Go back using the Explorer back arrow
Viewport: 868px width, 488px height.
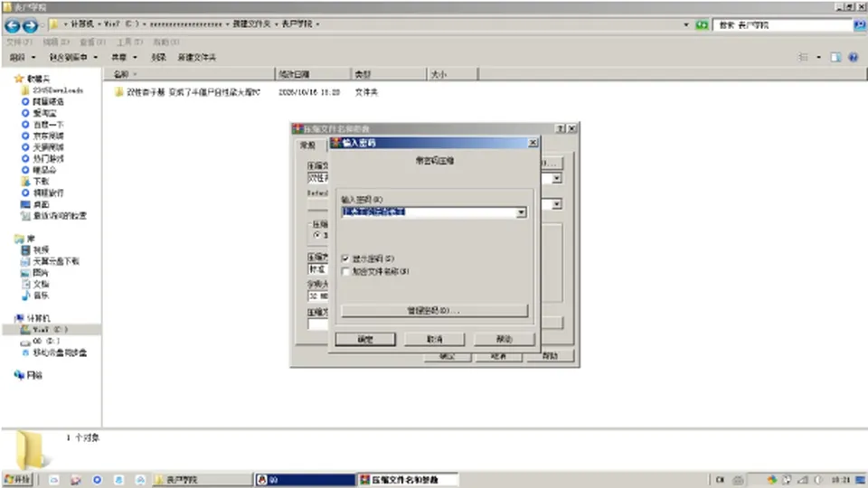(x=12, y=25)
